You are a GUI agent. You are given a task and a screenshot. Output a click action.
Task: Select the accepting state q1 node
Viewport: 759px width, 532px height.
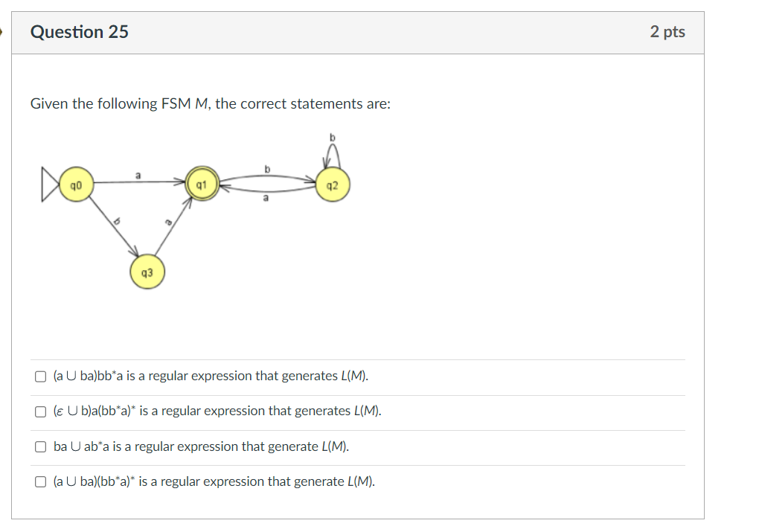click(201, 183)
